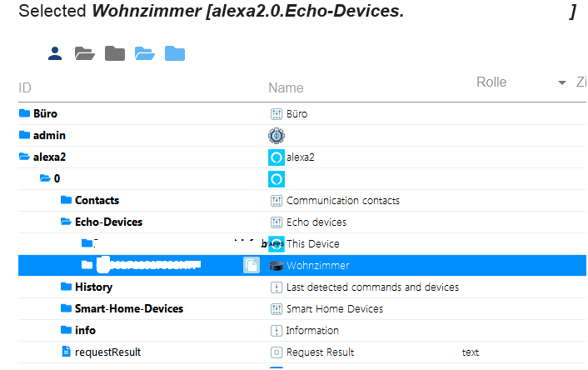This screenshot has width=588, height=370.
Task: Click the gray closed-folder toolbar icon
Action: click(x=115, y=54)
